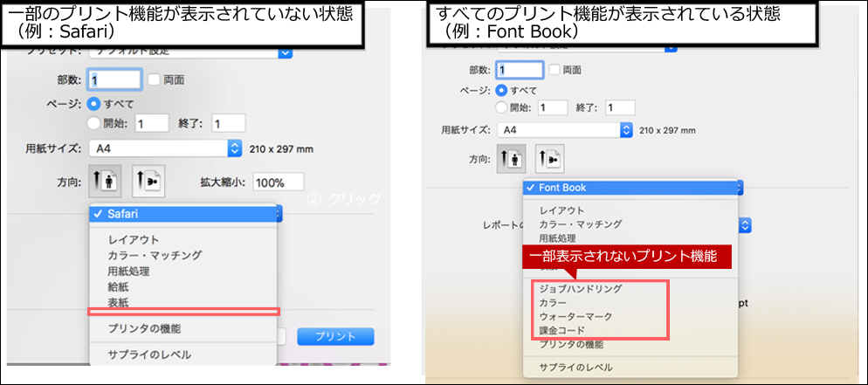
Task: Select portrait orientation in Font Book dialog
Action: (510, 159)
